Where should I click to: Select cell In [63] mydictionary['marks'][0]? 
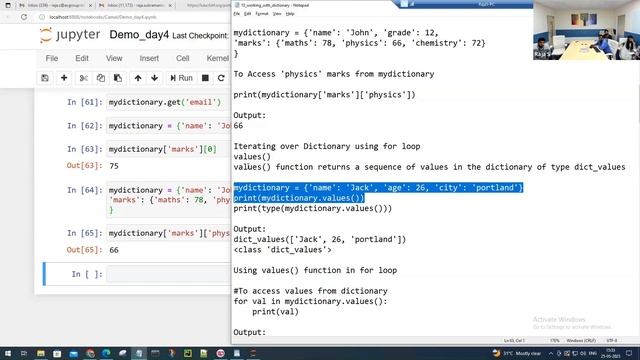click(x=169, y=149)
